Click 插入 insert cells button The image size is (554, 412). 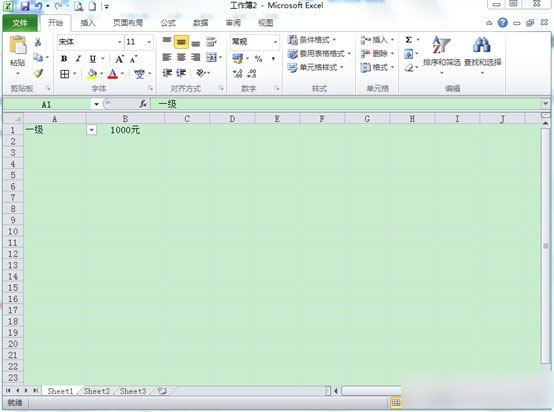coord(377,40)
